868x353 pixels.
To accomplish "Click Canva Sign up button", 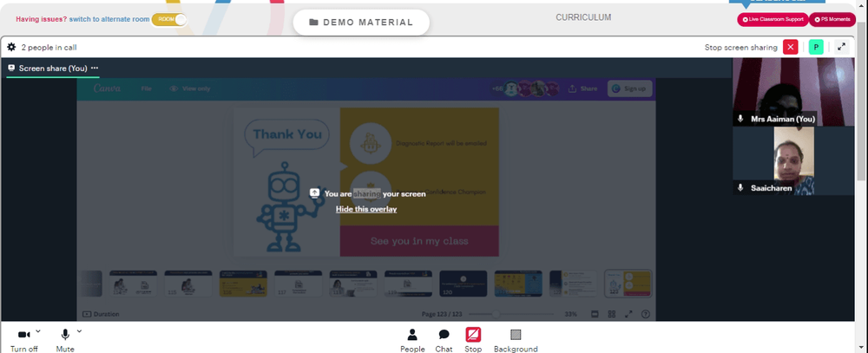I will pos(630,88).
